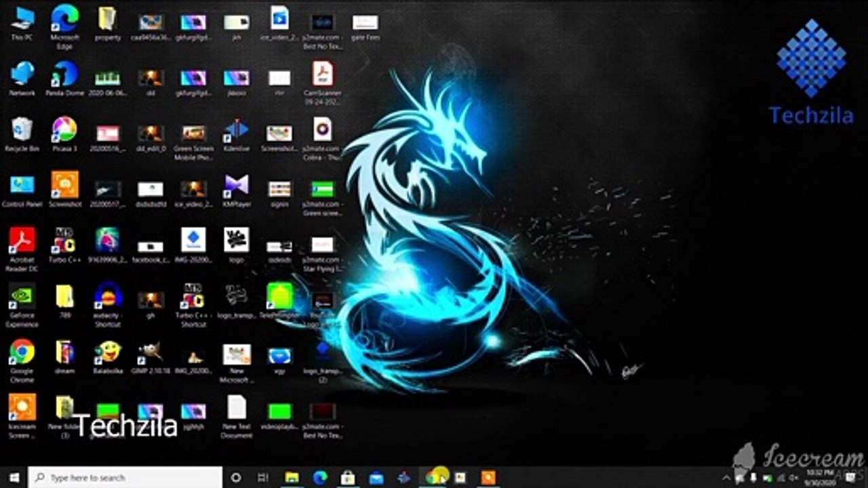Image resolution: width=868 pixels, height=488 pixels.
Task: Open the Acrobat Reader DC shortcut
Action: coord(22,249)
